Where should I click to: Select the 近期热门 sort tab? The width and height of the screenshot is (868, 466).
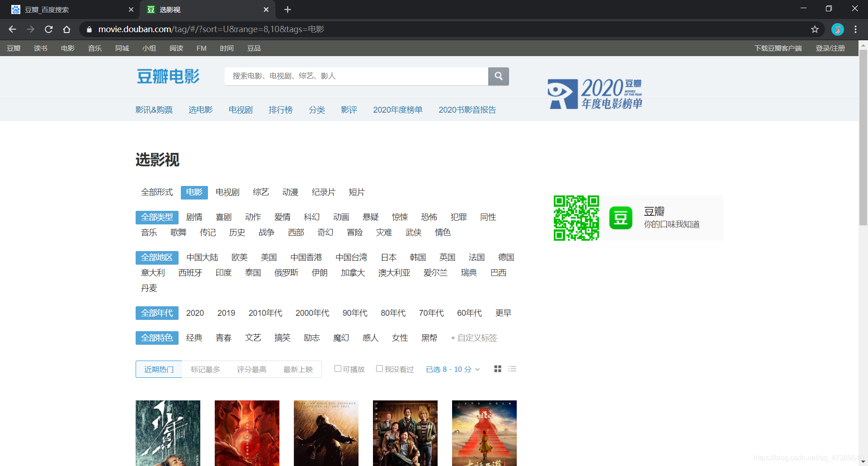click(159, 370)
